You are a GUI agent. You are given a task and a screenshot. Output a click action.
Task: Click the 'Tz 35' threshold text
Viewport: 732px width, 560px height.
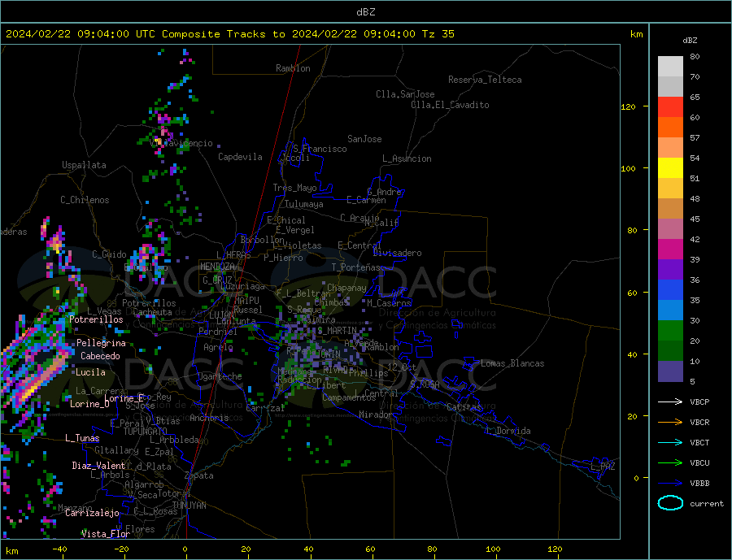tap(438, 34)
